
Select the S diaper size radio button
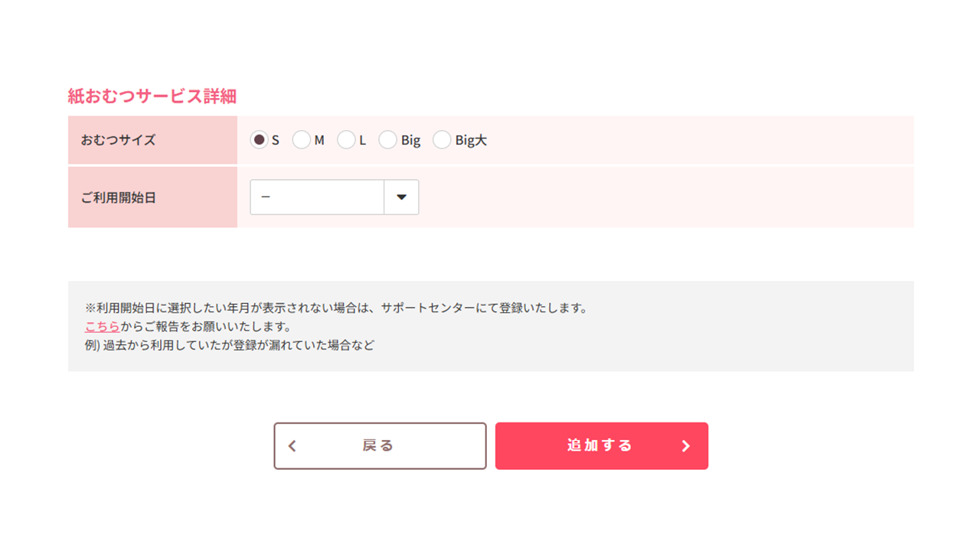click(x=260, y=140)
